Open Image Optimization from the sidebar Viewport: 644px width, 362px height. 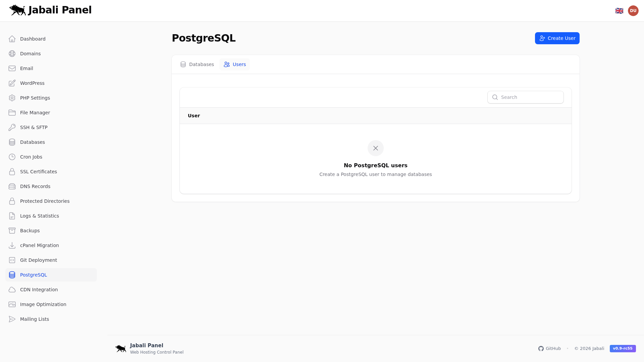click(12, 304)
